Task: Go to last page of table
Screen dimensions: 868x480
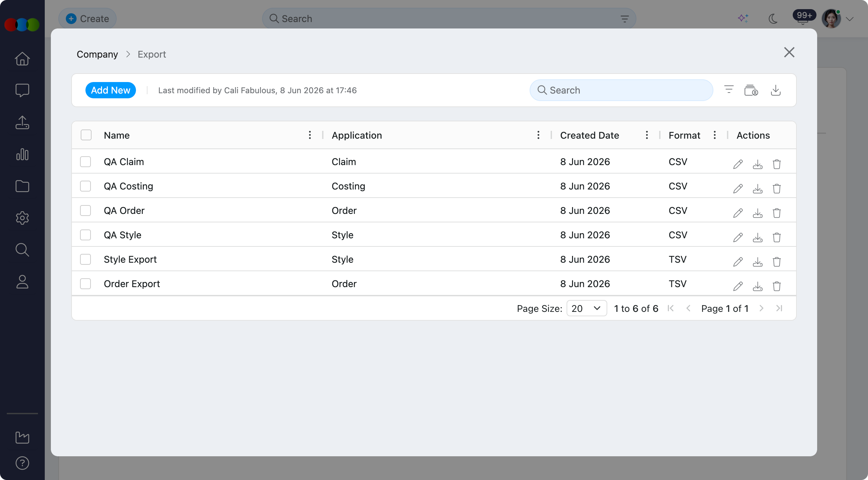Action: point(779,308)
